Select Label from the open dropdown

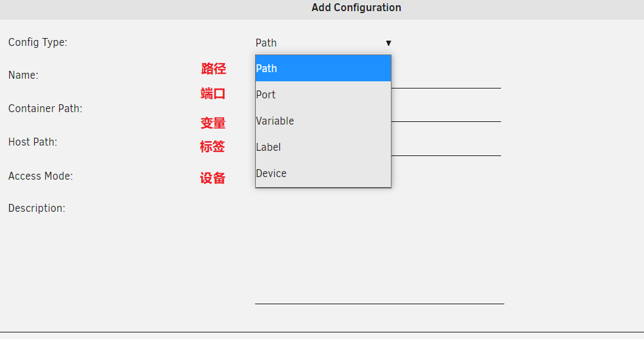click(x=323, y=147)
